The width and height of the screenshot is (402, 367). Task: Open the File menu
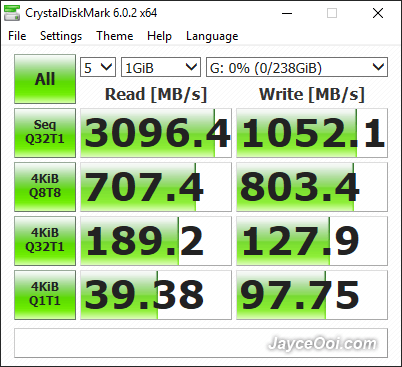pyautogui.click(x=17, y=36)
